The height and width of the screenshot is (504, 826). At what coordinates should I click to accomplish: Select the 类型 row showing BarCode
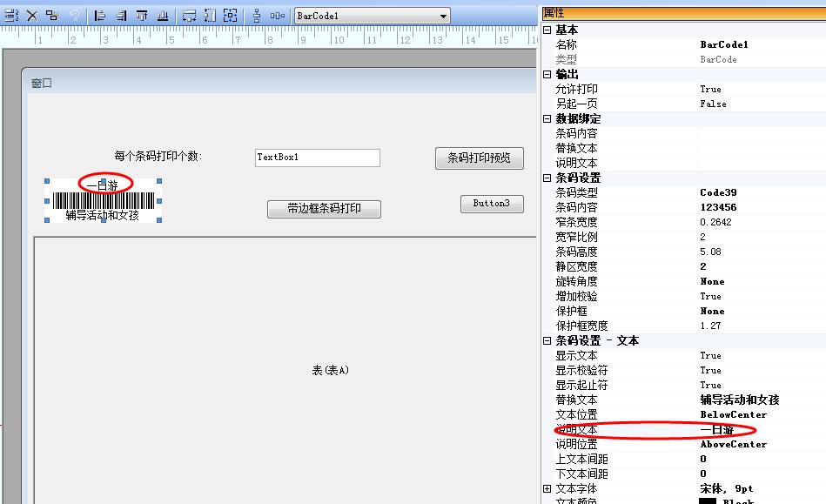[x=684, y=59]
